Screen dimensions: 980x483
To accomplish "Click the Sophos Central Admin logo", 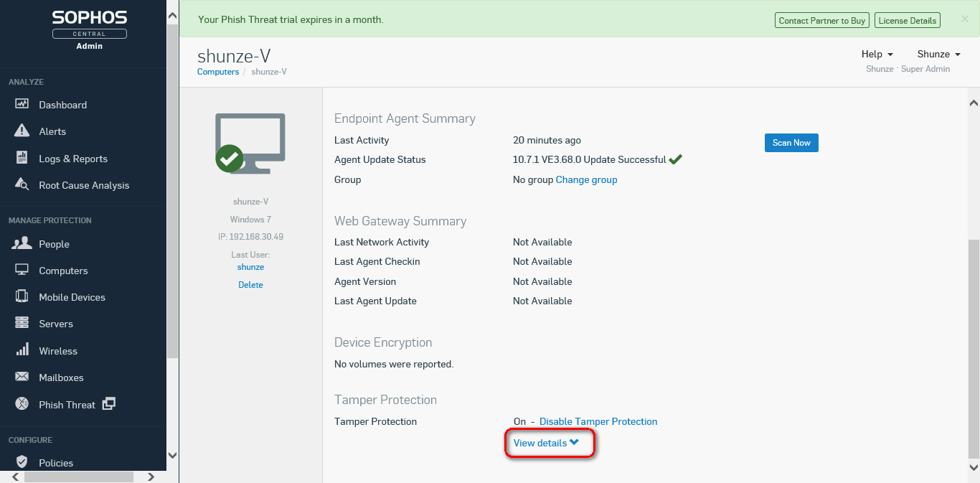I will click(x=90, y=30).
